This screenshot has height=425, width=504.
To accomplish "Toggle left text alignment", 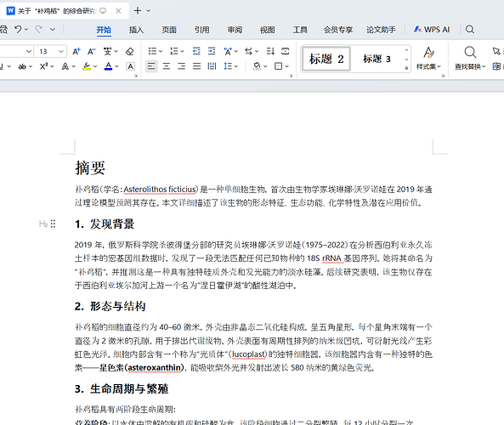I will (151, 66).
